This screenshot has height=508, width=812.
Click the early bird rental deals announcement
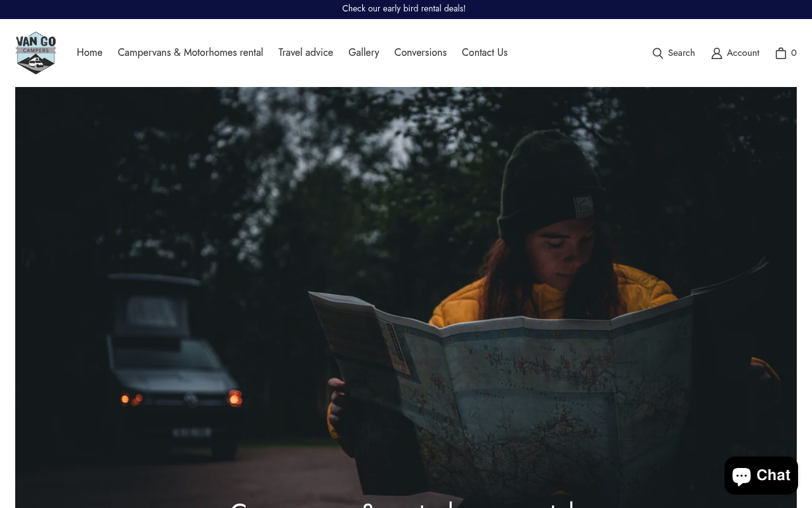[x=404, y=9]
